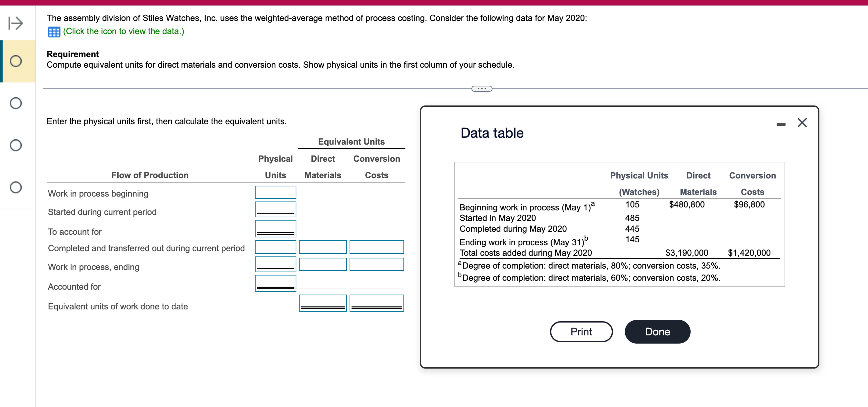Click Accounted for physical units field
The image size is (868, 407).
click(275, 283)
